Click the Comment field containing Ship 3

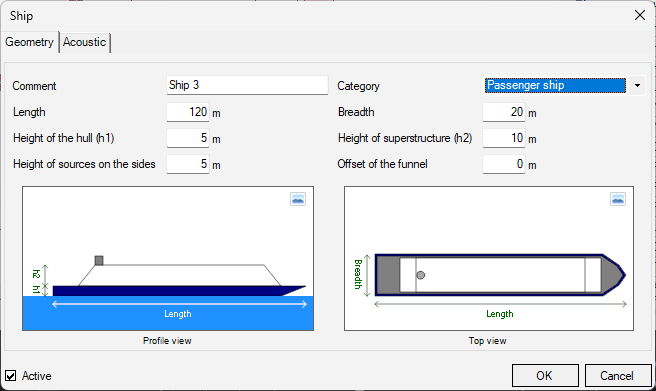pyautogui.click(x=247, y=85)
